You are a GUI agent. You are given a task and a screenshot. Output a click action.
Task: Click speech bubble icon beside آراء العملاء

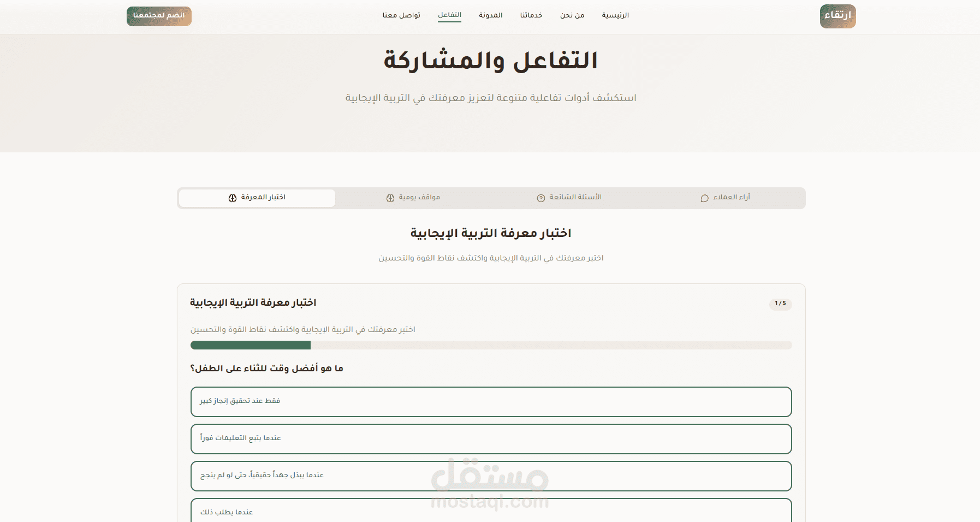(x=705, y=198)
